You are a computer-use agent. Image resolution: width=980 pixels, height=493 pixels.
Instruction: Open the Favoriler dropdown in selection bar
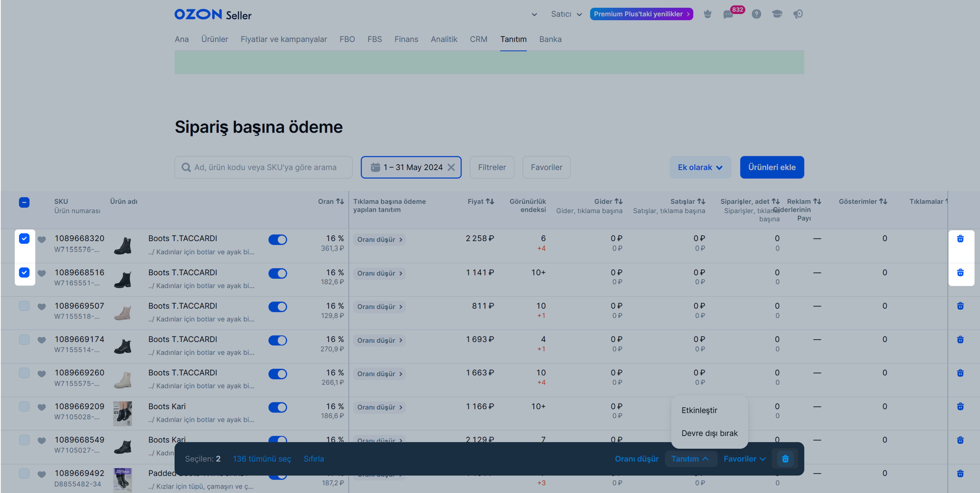pyautogui.click(x=745, y=459)
